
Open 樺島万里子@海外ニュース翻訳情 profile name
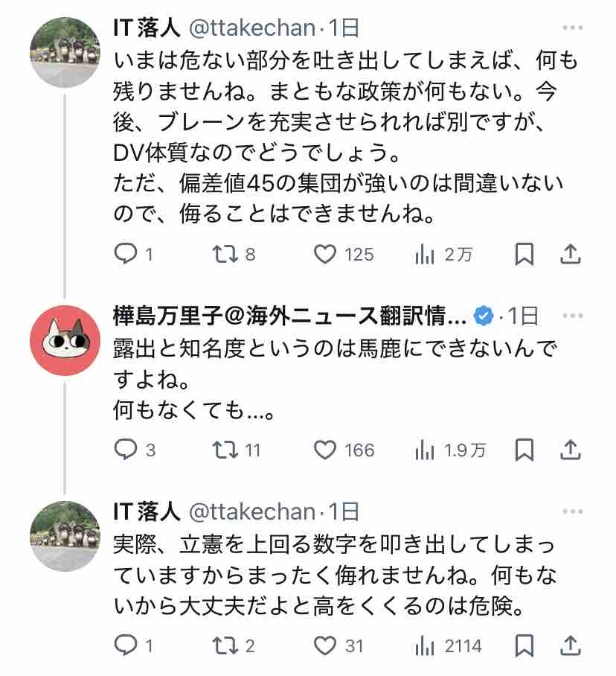click(x=290, y=316)
